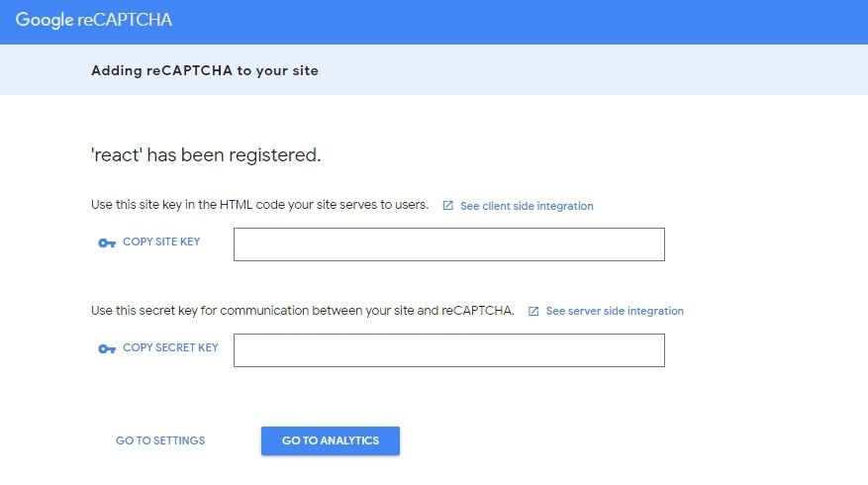Focus the site key text field
The width and height of the screenshot is (868, 485).
tap(448, 244)
